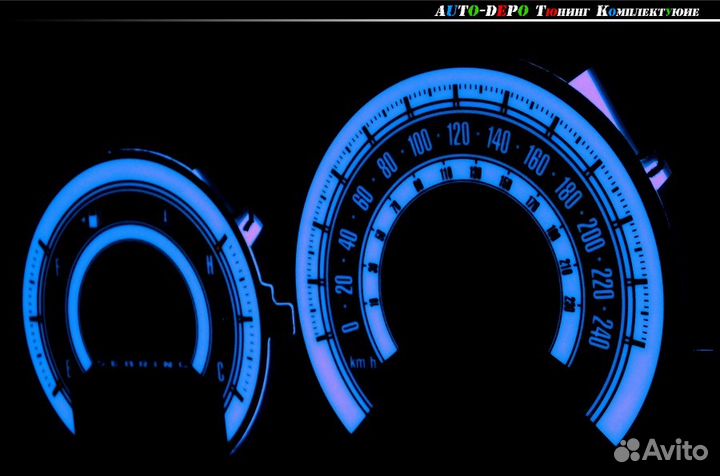Click the H hot mark on temperature gauge
The width and height of the screenshot is (720, 476).
(x=209, y=264)
